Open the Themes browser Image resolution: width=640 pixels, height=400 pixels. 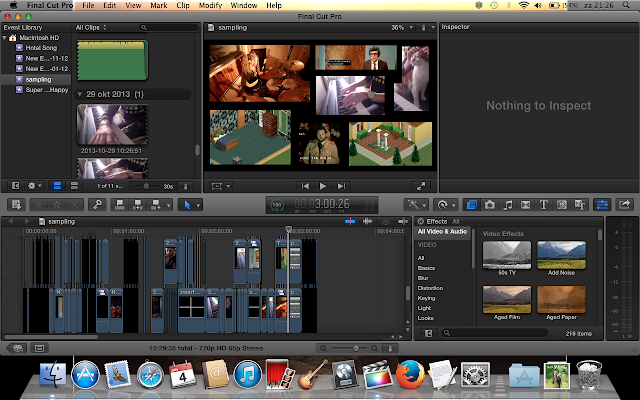tap(580, 205)
